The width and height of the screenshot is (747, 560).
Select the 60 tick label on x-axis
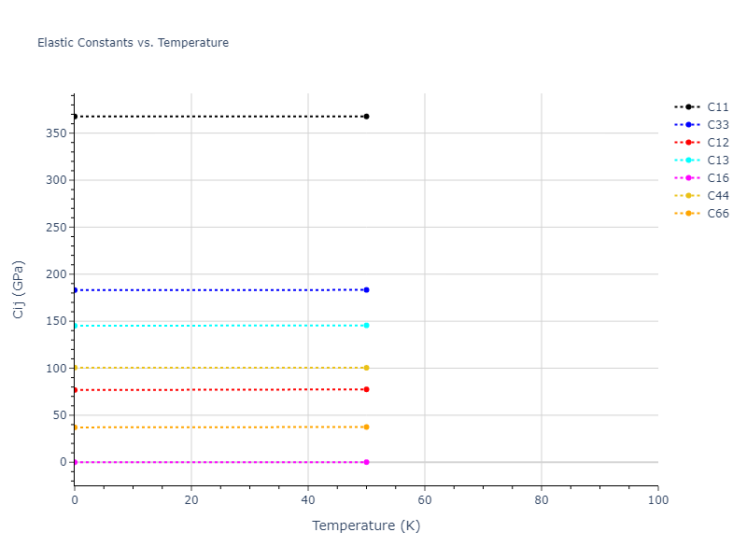pos(424,500)
